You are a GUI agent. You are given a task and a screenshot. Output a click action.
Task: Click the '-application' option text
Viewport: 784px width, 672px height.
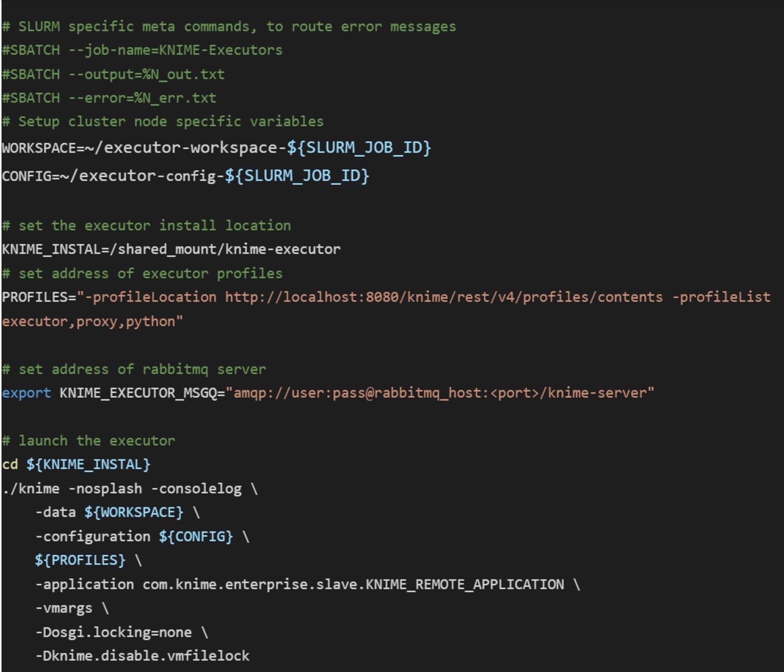(x=84, y=584)
